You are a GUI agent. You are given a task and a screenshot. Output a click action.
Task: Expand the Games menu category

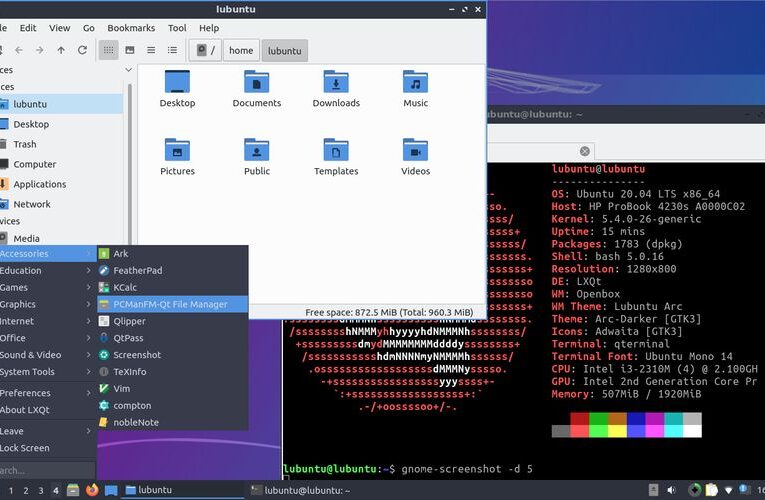(x=47, y=287)
